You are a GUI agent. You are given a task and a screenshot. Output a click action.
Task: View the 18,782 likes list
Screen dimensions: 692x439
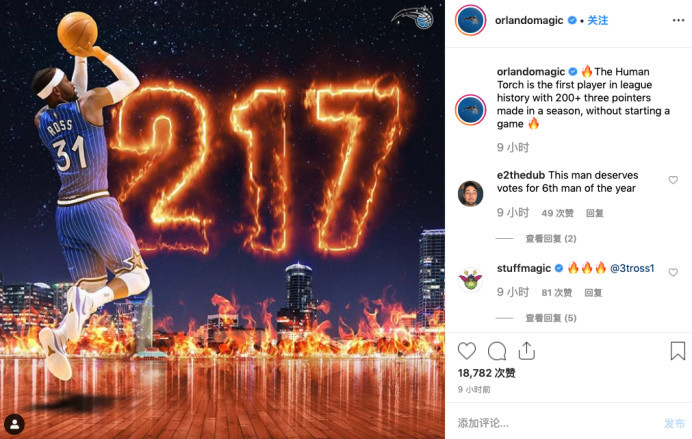pos(486,373)
